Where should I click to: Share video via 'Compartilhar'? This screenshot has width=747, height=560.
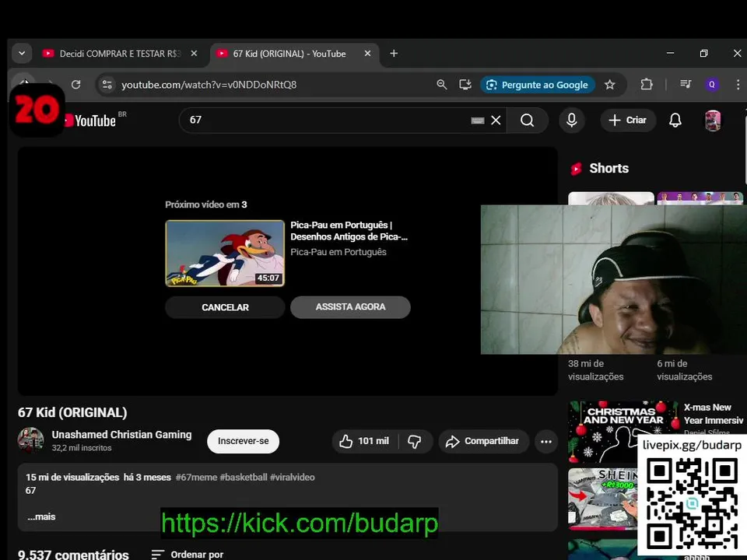[483, 442]
